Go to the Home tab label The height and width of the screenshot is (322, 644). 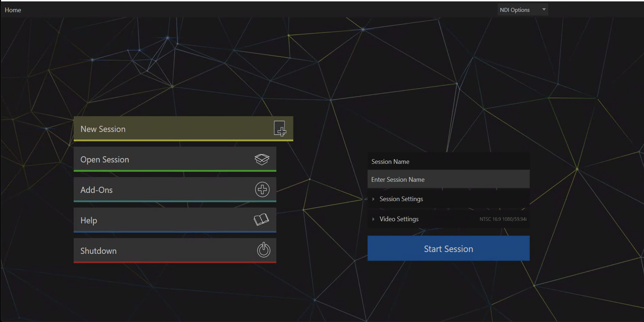13,10
